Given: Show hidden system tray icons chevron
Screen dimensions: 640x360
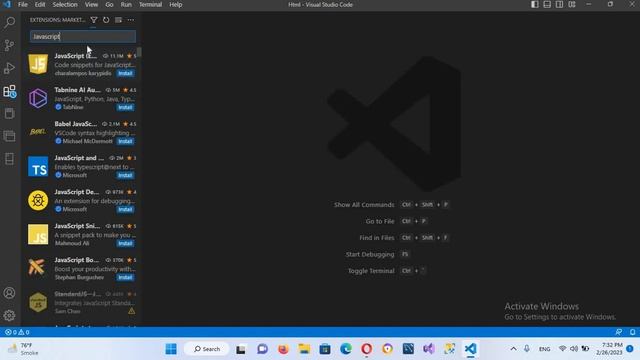Looking at the screenshot, I should click(x=513, y=349).
